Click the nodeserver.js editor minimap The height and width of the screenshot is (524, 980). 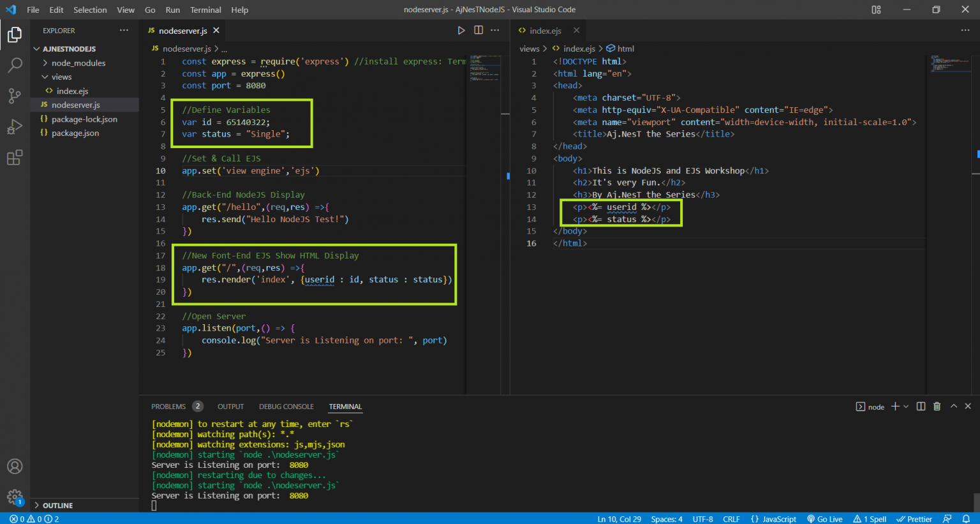[x=485, y=68]
